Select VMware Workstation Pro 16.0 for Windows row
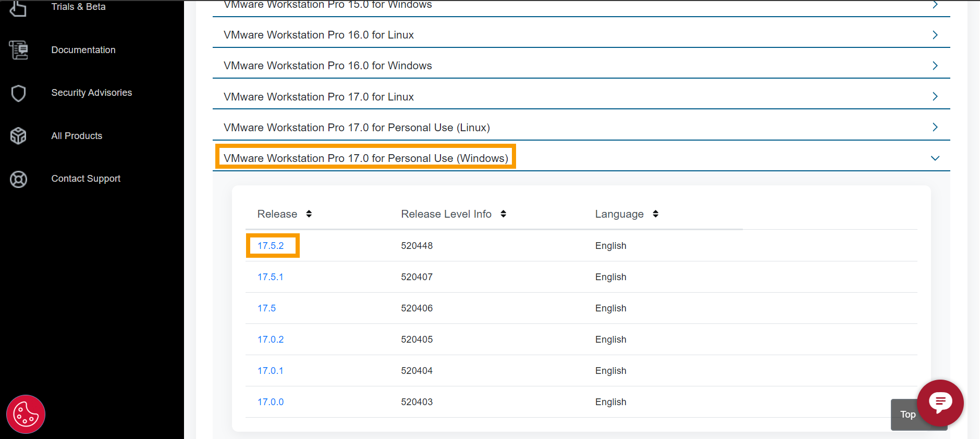980x439 pixels. [581, 66]
